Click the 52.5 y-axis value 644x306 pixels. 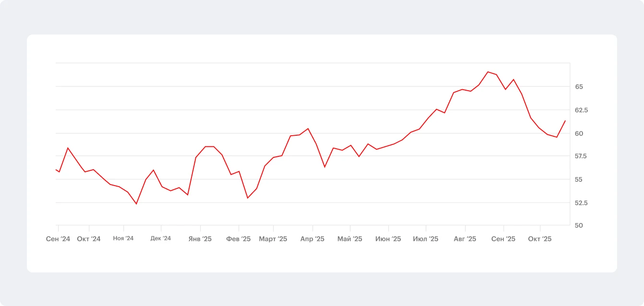pos(581,202)
